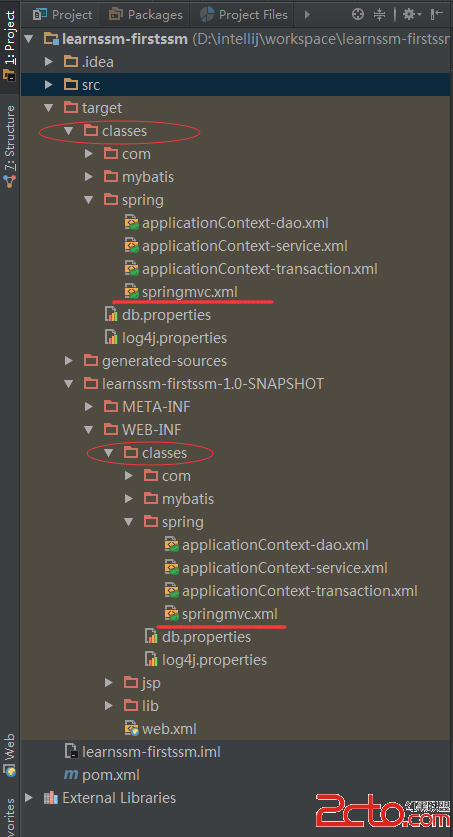Collapse the target folder arrow

49,108
